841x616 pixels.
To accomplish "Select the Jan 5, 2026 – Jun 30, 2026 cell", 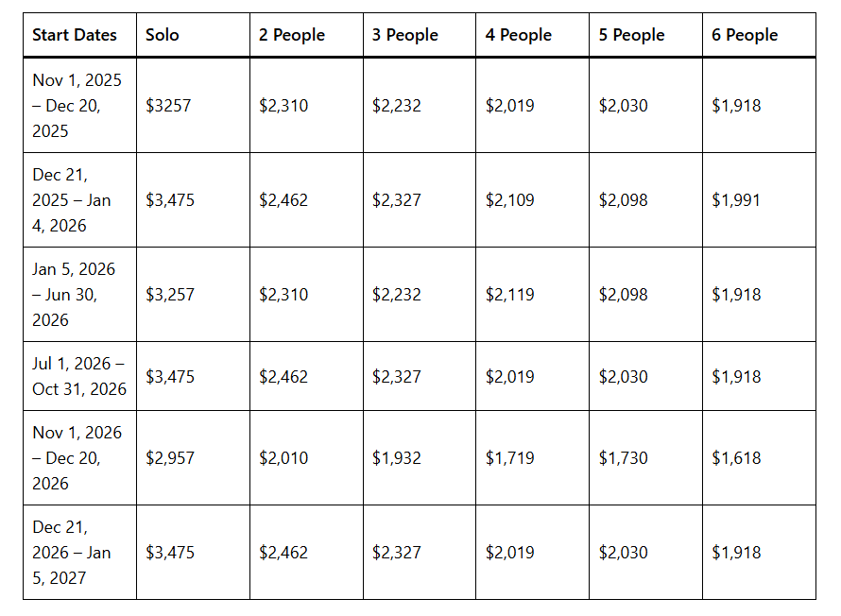I will coord(74,295).
